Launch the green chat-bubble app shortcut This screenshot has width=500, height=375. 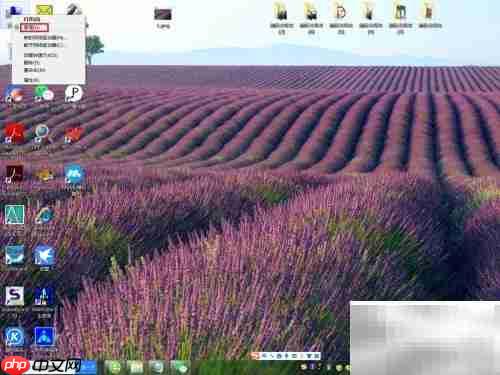pos(44,94)
